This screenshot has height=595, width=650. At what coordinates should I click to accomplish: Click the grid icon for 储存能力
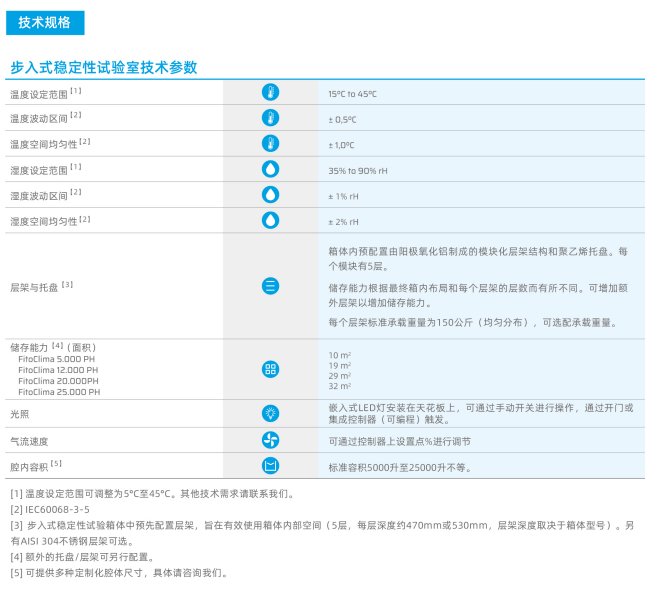[x=270, y=369]
